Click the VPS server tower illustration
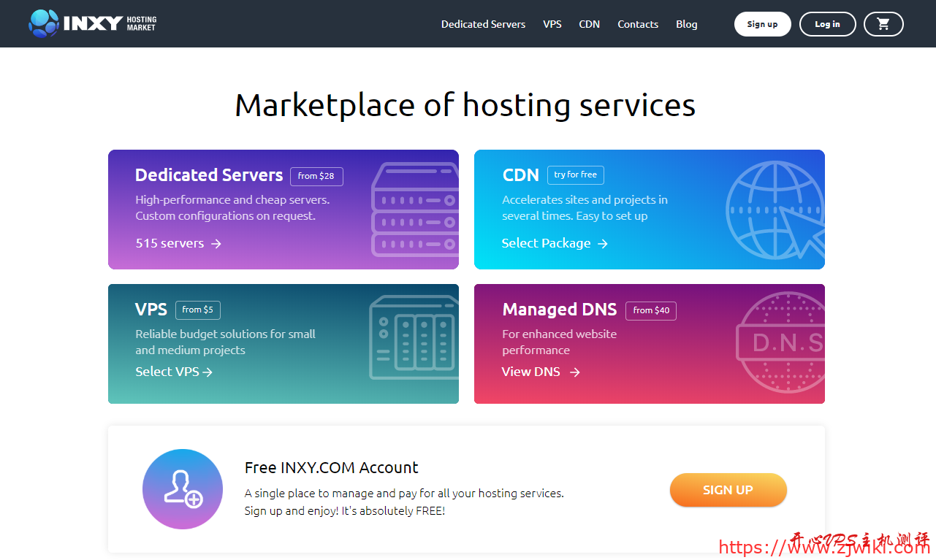Image resolution: width=936 pixels, height=560 pixels. coord(414,343)
